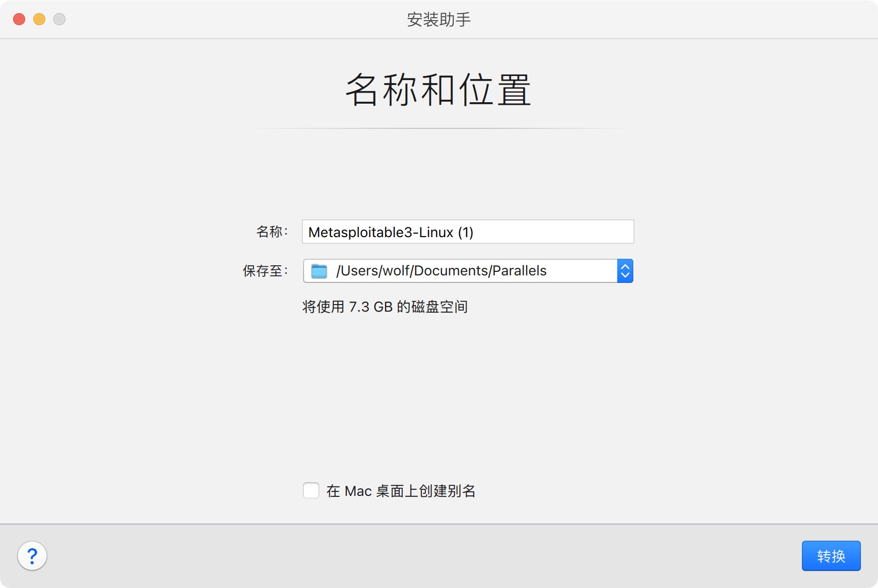Focus the 名称 text input field
Image resolution: width=878 pixels, height=588 pixels.
click(554, 232)
